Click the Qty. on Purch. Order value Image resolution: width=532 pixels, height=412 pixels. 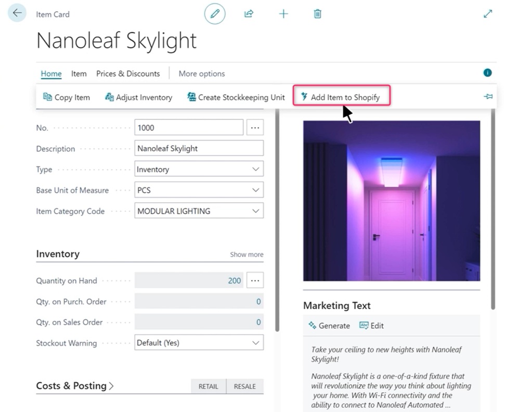pyautogui.click(x=199, y=301)
